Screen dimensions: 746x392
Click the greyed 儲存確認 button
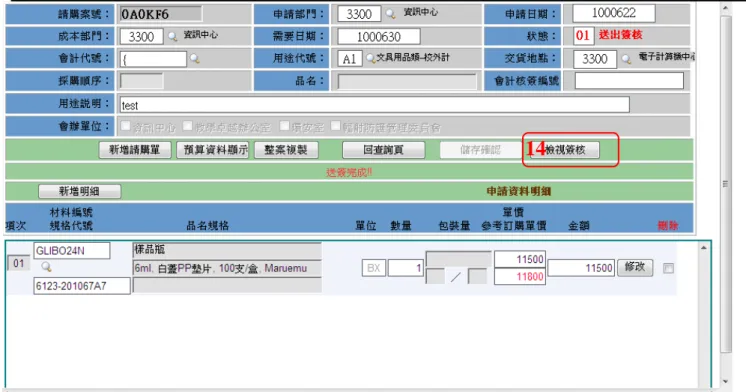[480, 150]
